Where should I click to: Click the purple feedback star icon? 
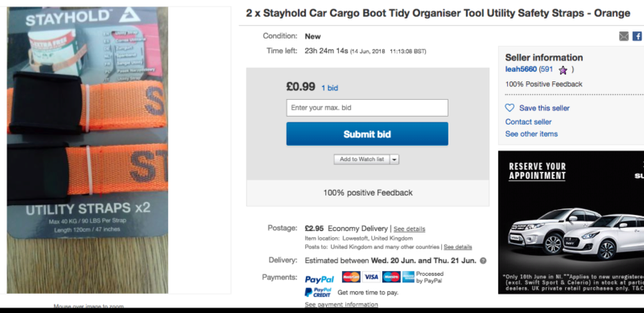tap(563, 70)
